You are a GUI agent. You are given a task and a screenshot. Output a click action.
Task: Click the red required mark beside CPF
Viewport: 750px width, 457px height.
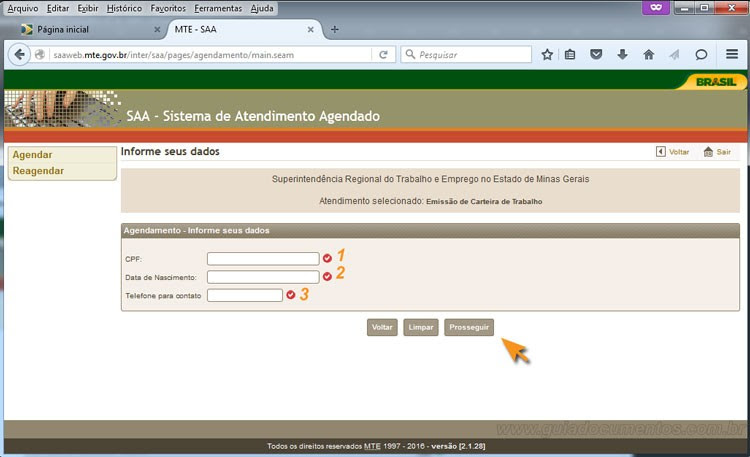pos(327,258)
